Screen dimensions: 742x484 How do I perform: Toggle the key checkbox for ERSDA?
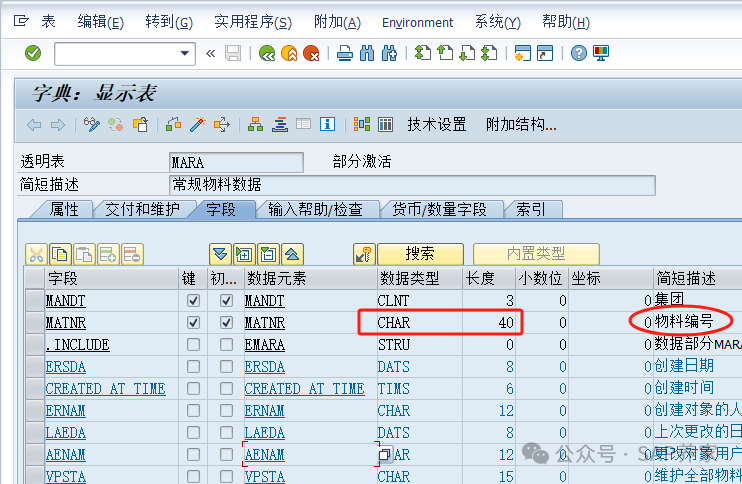point(193,367)
